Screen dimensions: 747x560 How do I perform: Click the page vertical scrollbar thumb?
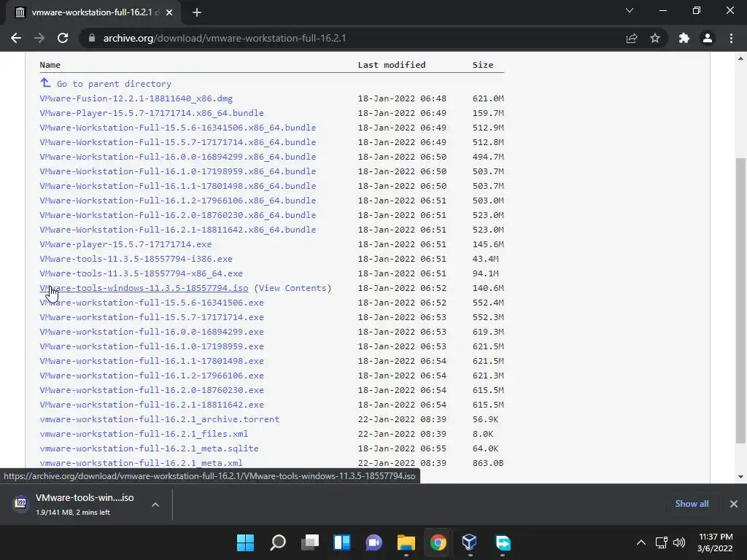pos(740,301)
